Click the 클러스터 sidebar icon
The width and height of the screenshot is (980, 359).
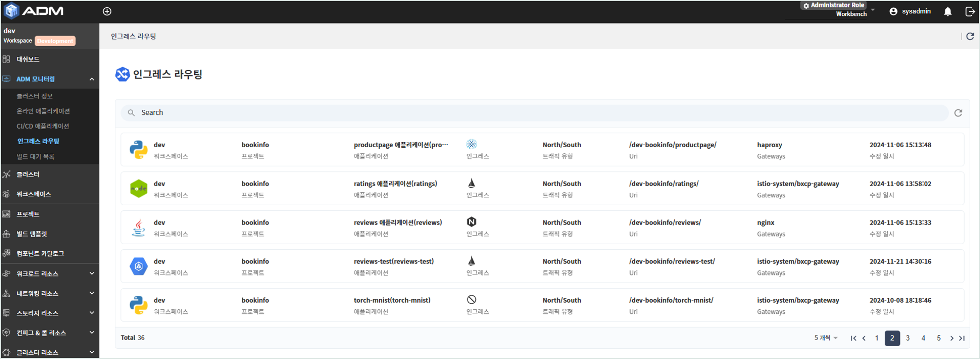tap(6, 174)
